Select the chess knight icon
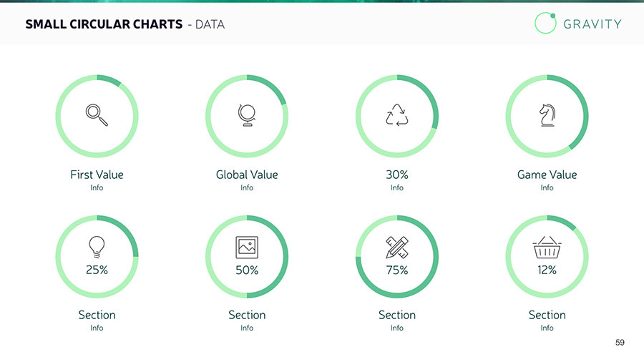 pyautogui.click(x=547, y=115)
